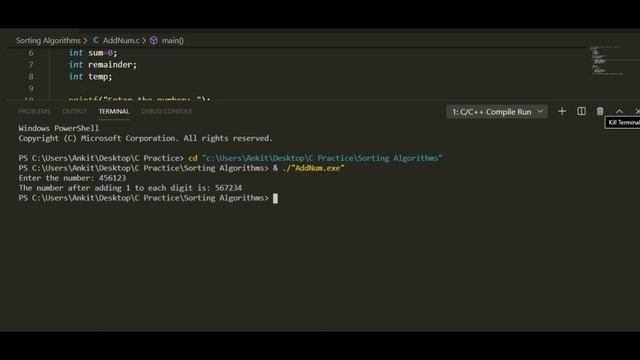Click the AddNum.c breadcrumb
640x360 pixels.
coord(121,40)
